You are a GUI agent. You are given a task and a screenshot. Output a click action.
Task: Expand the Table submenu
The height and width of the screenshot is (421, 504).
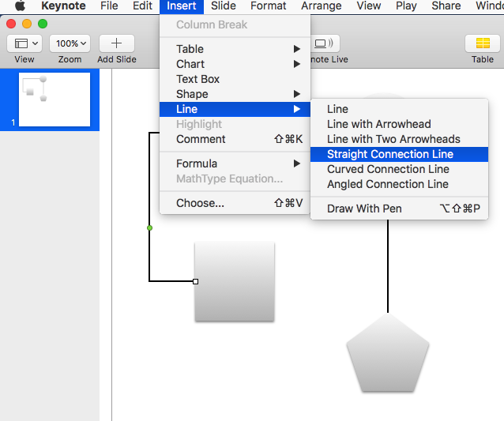(x=235, y=49)
